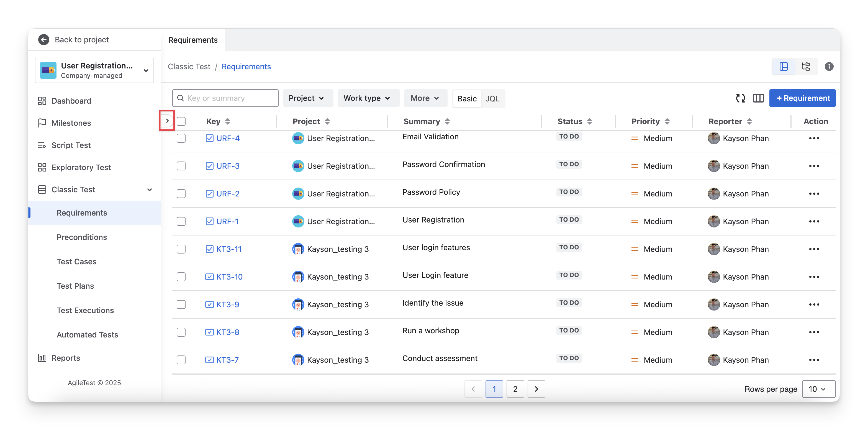This screenshot has height=430, width=868.
Task: Open Rows per page dropdown
Action: 818,389
